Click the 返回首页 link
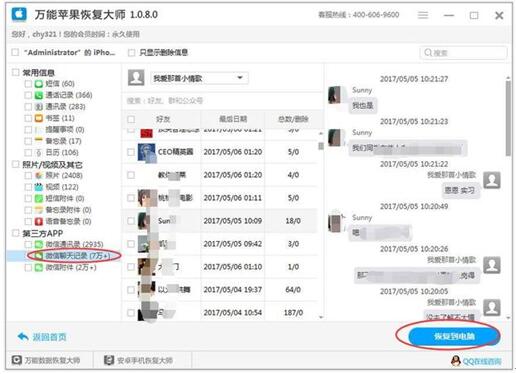The height and width of the screenshot is (374, 516). pos(49,337)
